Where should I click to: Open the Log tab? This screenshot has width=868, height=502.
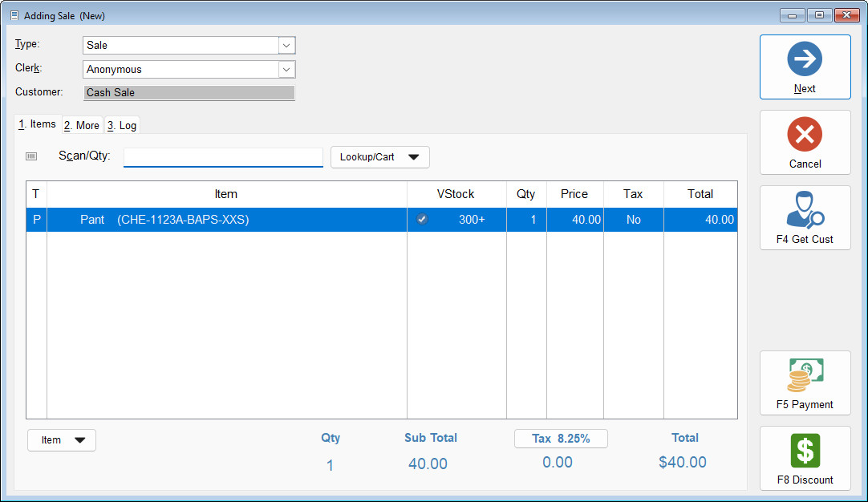pos(123,125)
